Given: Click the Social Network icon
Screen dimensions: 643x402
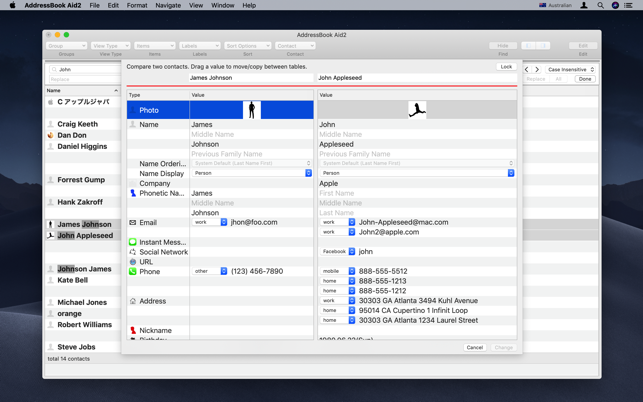Looking at the screenshot, I should 132,252.
